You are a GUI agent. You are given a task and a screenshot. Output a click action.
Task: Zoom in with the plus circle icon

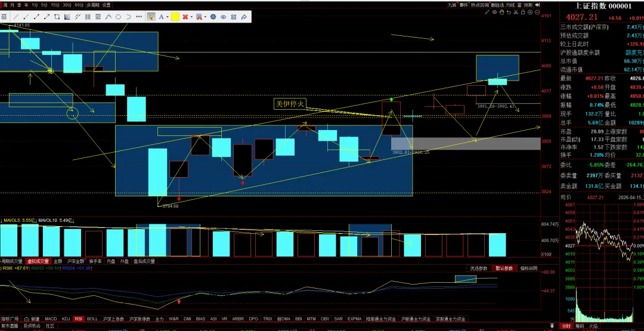[x=530, y=12]
